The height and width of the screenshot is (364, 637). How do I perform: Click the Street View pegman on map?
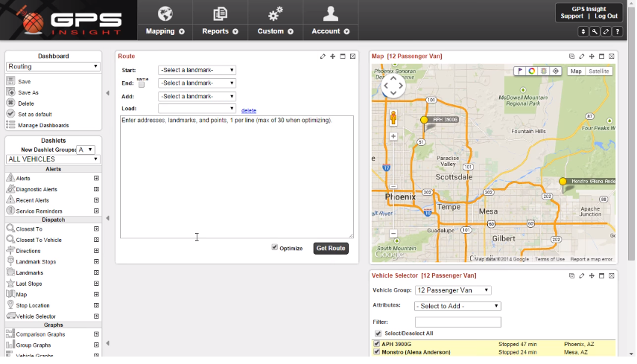(393, 118)
